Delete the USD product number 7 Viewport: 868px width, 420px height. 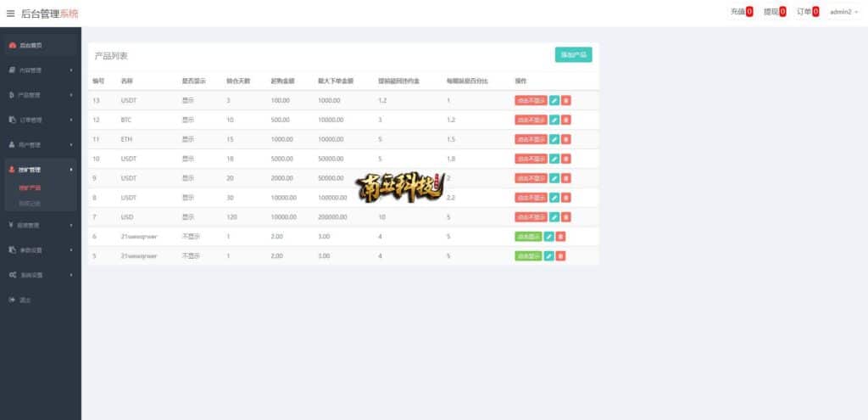pyautogui.click(x=565, y=216)
